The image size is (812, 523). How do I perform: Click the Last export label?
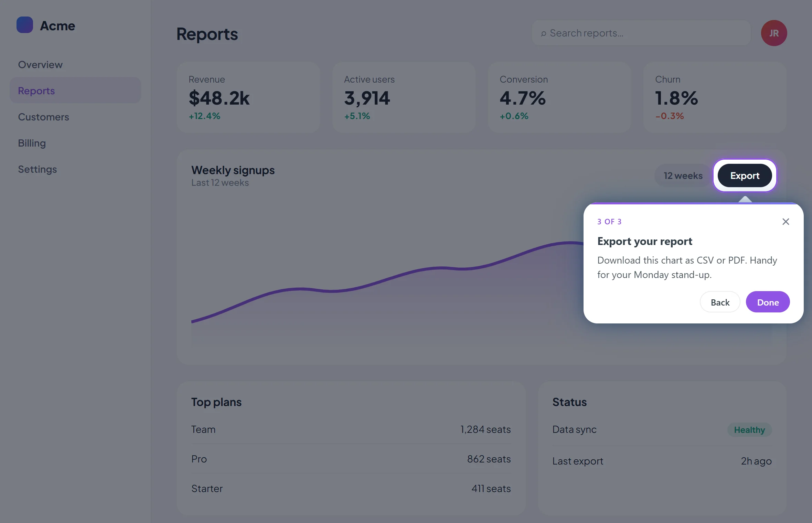[x=578, y=461]
